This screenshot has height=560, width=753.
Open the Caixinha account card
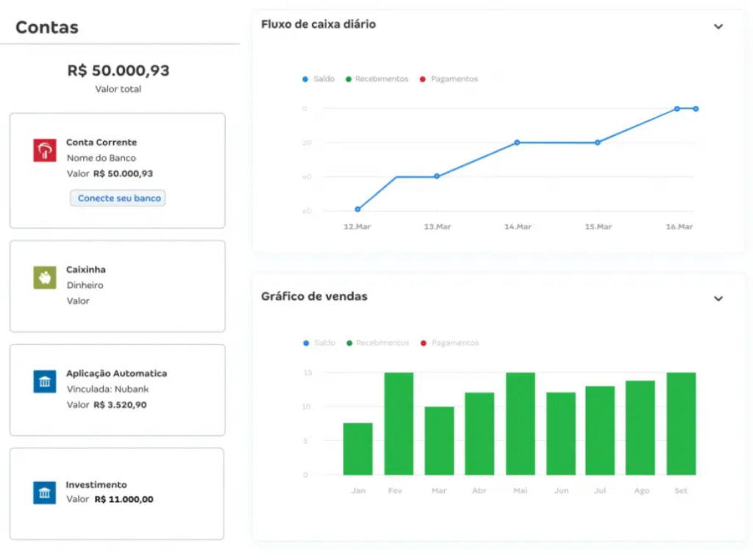117,286
